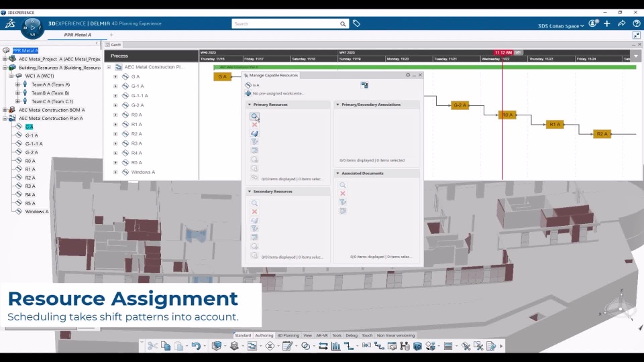Click the filter icon under Primary Resources
This screenshot has width=644, height=362.
click(x=254, y=142)
